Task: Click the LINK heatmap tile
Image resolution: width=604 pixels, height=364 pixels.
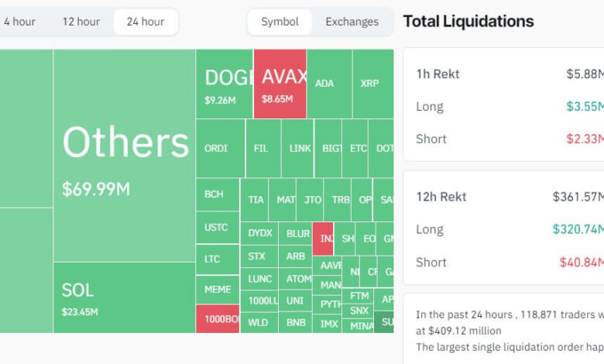Action: coord(300,148)
